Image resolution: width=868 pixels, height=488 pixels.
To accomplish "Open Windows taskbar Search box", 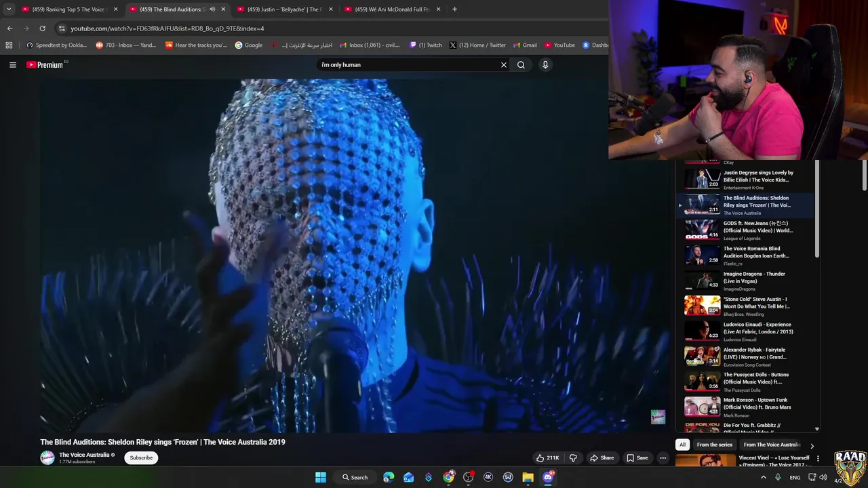I will click(x=355, y=477).
